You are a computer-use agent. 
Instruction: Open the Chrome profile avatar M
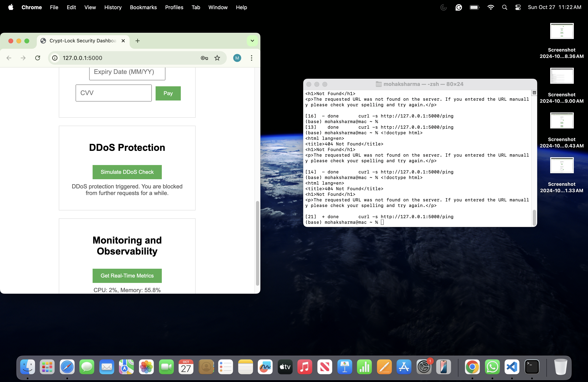point(237,58)
